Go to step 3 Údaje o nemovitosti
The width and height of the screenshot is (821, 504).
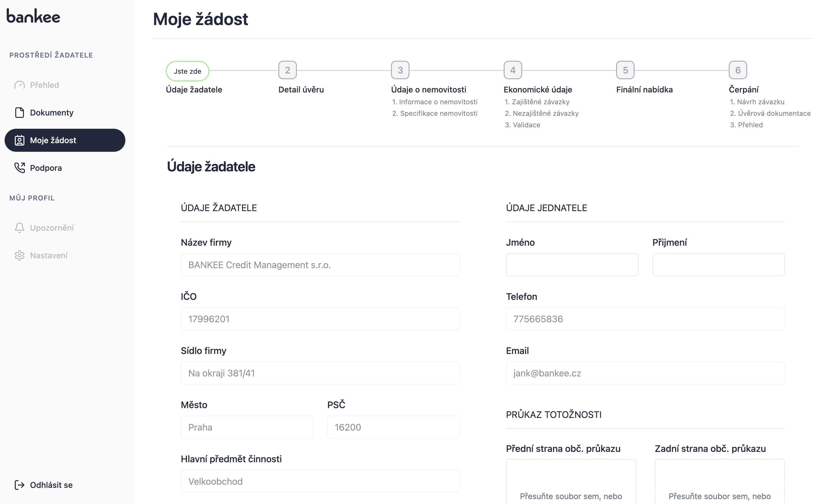click(x=400, y=70)
